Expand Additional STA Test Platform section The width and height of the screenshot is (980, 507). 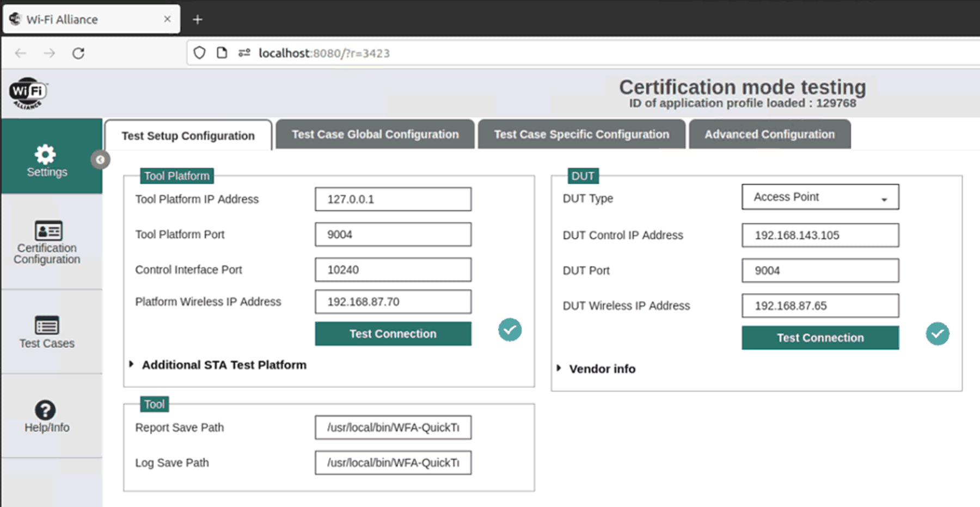tap(131, 364)
